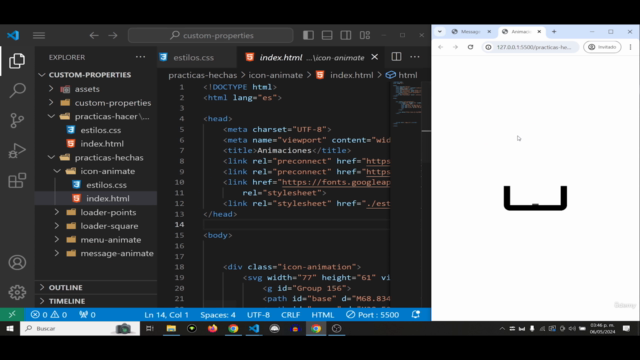Click the icon-animate breadcrumb
This screenshot has width=640, height=360.
click(276, 75)
